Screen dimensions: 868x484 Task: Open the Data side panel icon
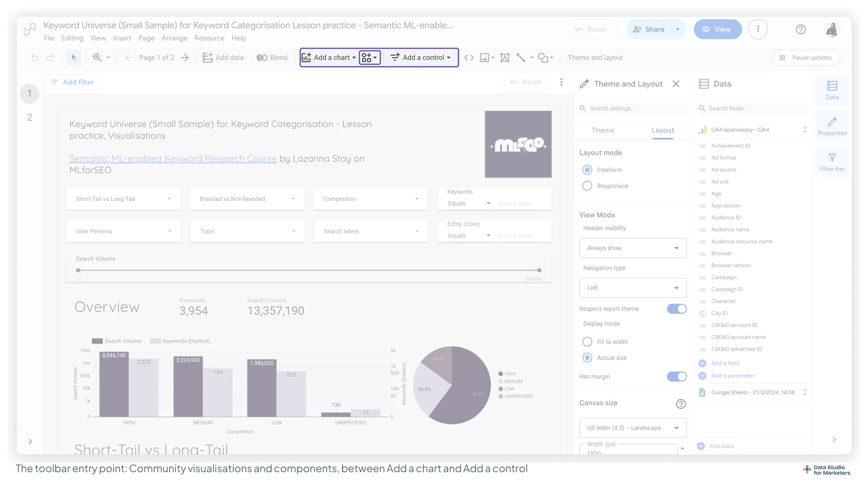click(832, 90)
